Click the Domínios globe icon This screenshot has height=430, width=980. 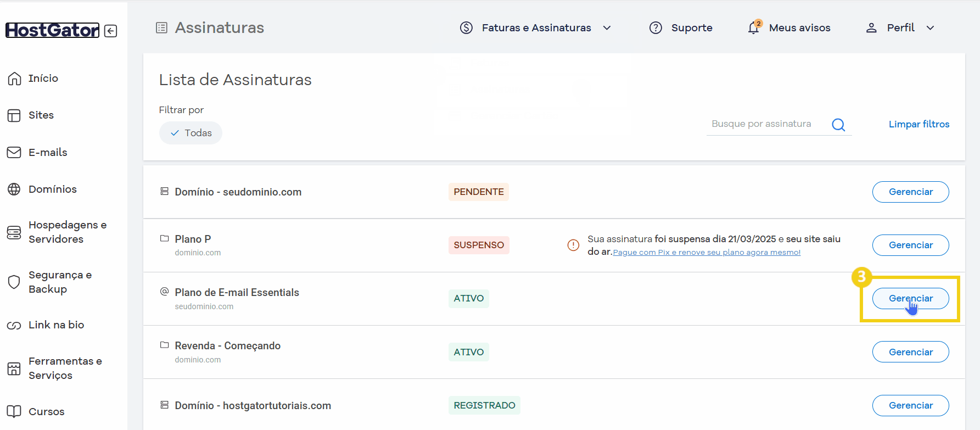pos(14,189)
